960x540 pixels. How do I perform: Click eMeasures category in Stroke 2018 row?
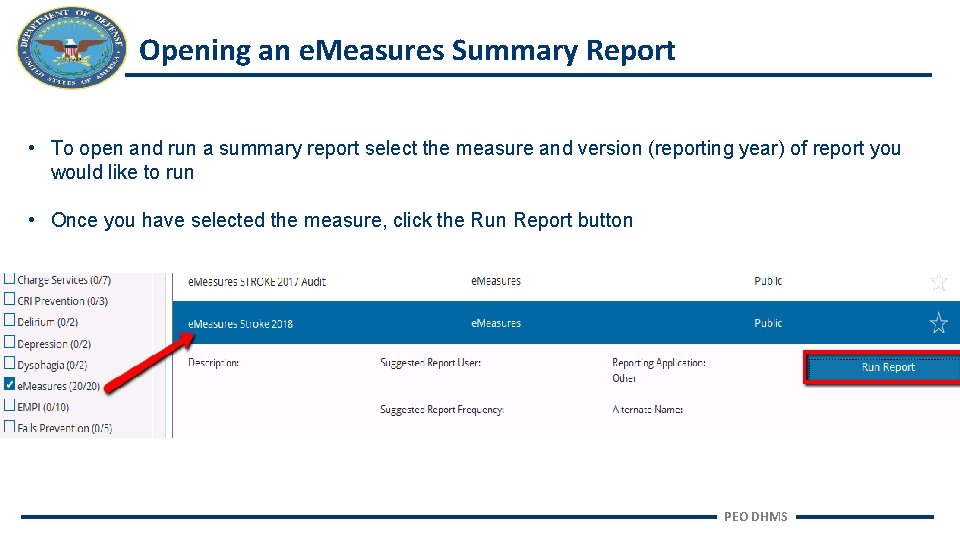coord(496,323)
